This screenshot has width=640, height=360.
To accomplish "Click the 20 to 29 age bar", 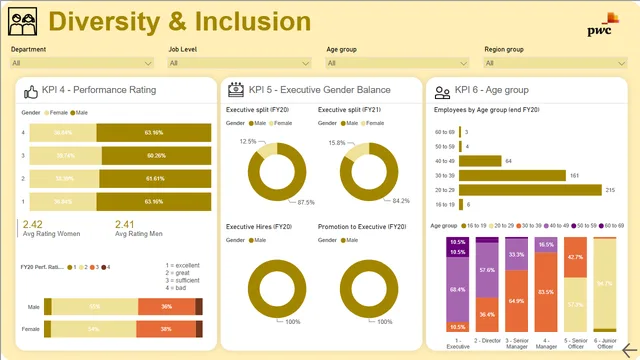I will (x=530, y=190).
